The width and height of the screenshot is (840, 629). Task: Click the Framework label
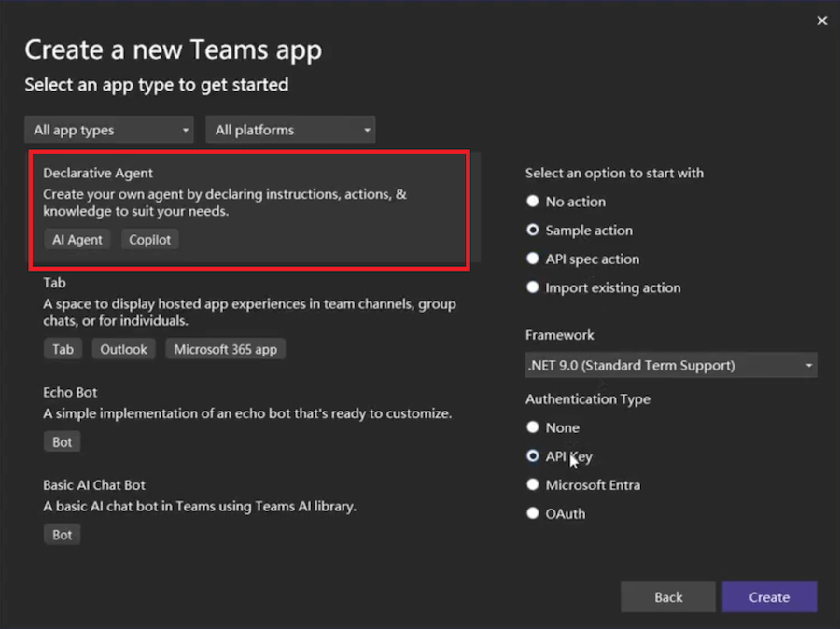point(559,335)
